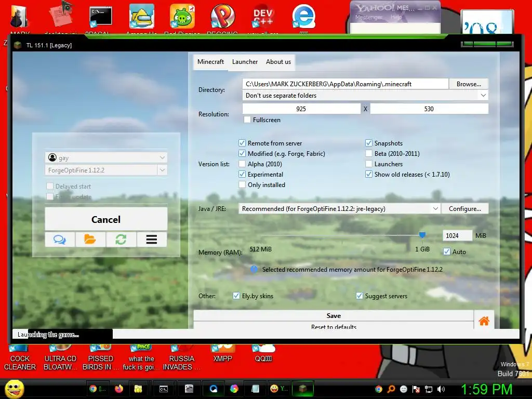
Task: Open the file explorer taskbar icon
Action: click(138, 389)
